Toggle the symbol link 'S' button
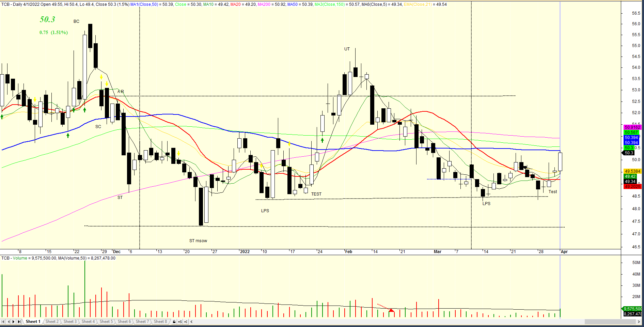 click(x=180, y=322)
